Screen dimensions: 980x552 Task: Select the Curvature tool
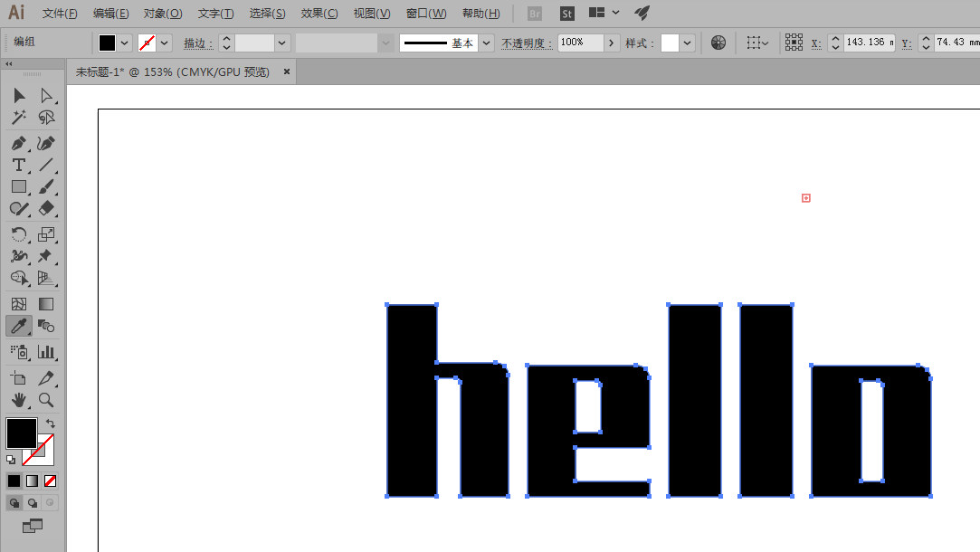(x=46, y=143)
